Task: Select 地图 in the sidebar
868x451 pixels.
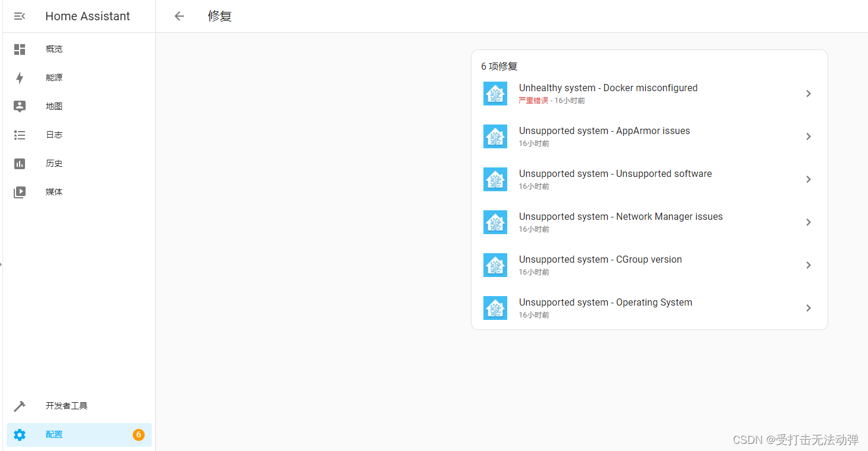Action: click(79, 106)
